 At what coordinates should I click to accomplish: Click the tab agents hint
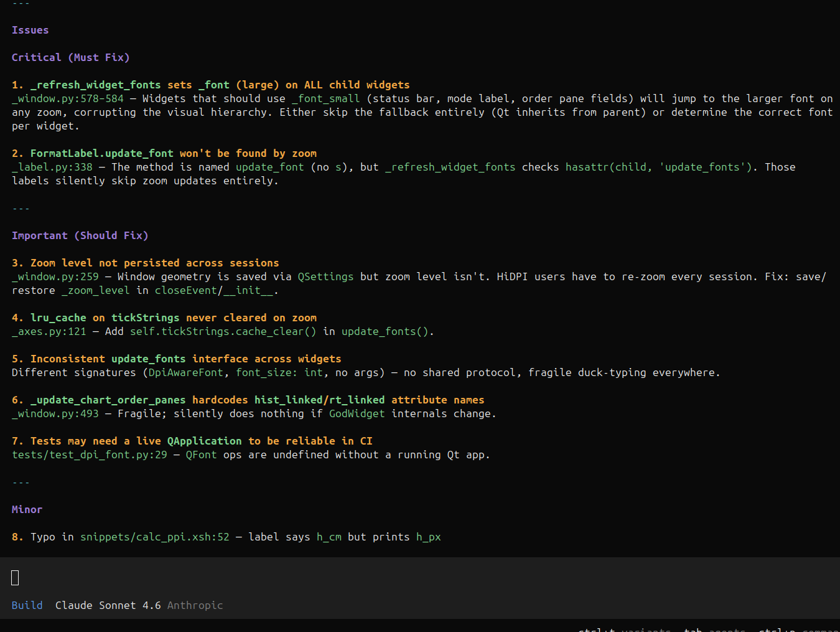714,630
